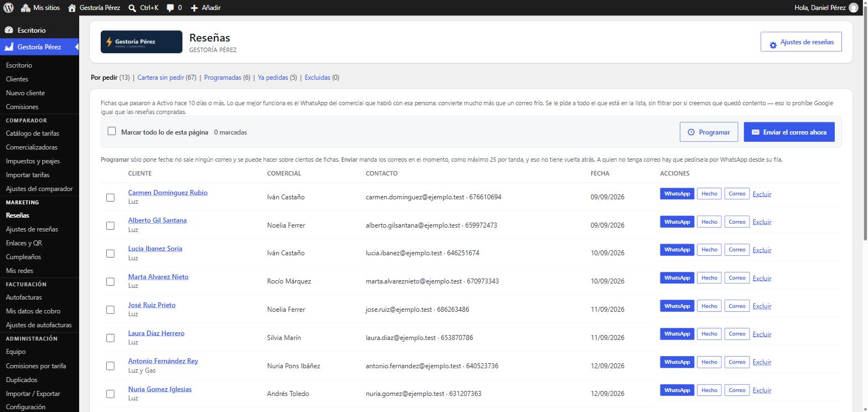The height and width of the screenshot is (412, 868).
Task: Click the Gestoría Pérez sidebar chart icon
Action: (x=9, y=47)
